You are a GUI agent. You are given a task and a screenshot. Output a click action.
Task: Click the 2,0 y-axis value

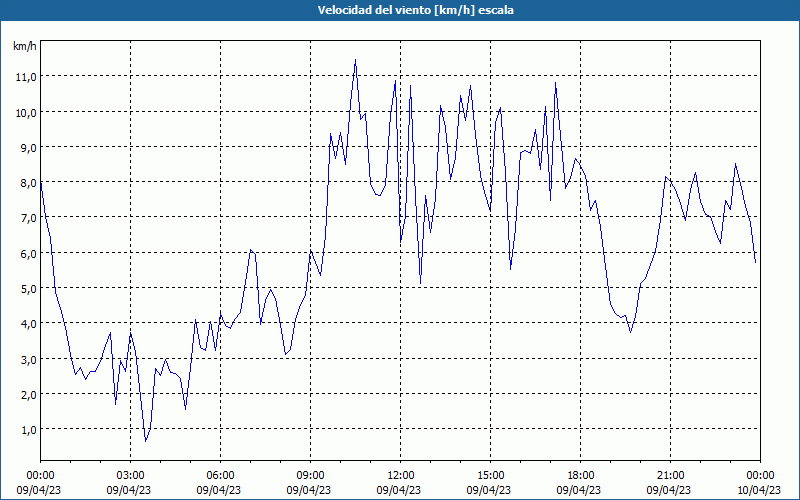[x=28, y=394]
